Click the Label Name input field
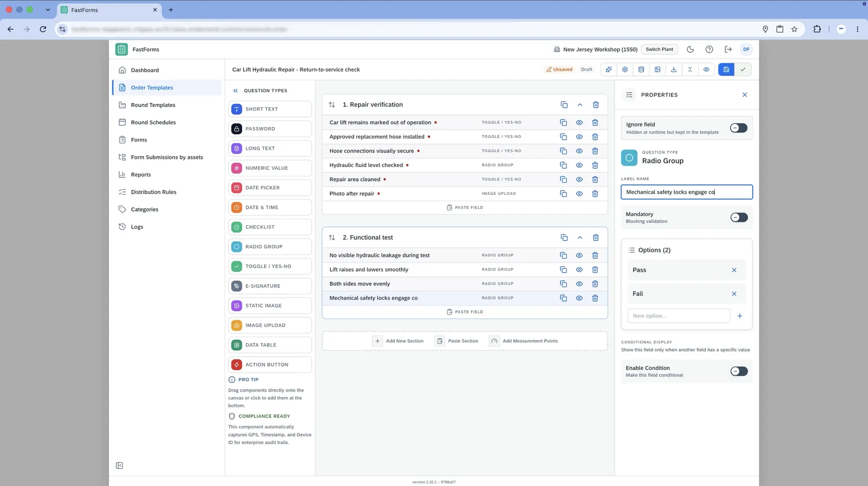 coord(687,192)
